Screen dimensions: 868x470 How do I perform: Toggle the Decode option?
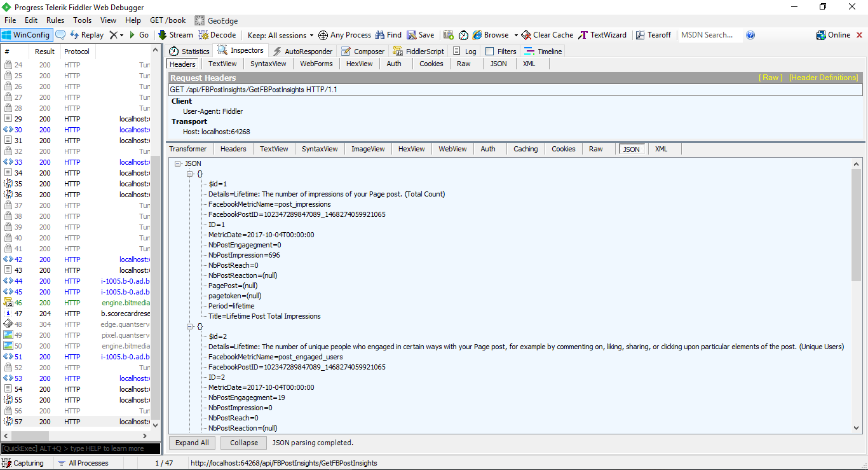(x=217, y=35)
